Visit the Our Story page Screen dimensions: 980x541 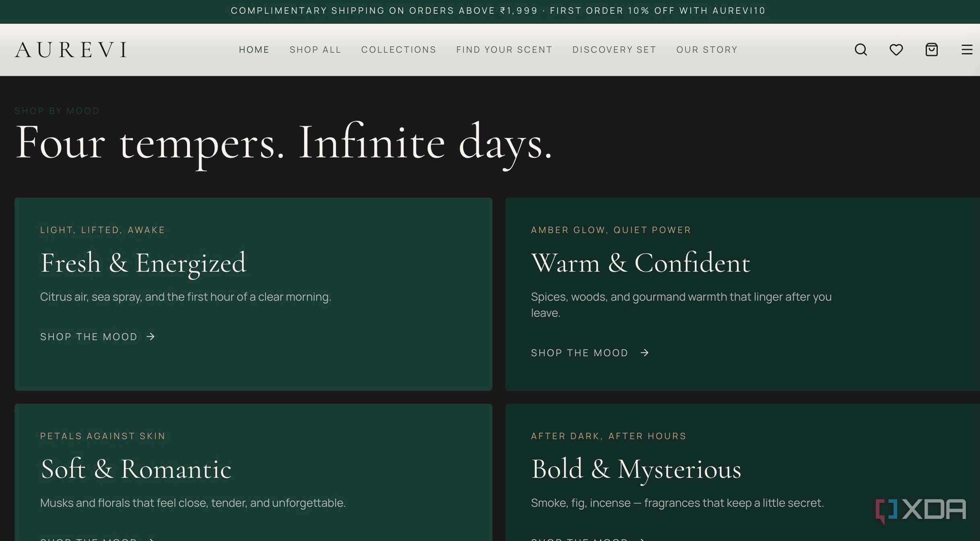coord(707,50)
